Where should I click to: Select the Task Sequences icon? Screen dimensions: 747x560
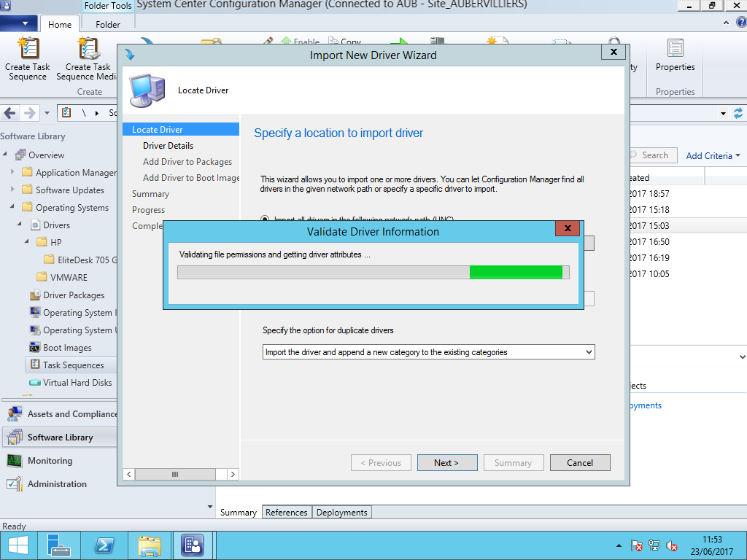pyautogui.click(x=35, y=365)
